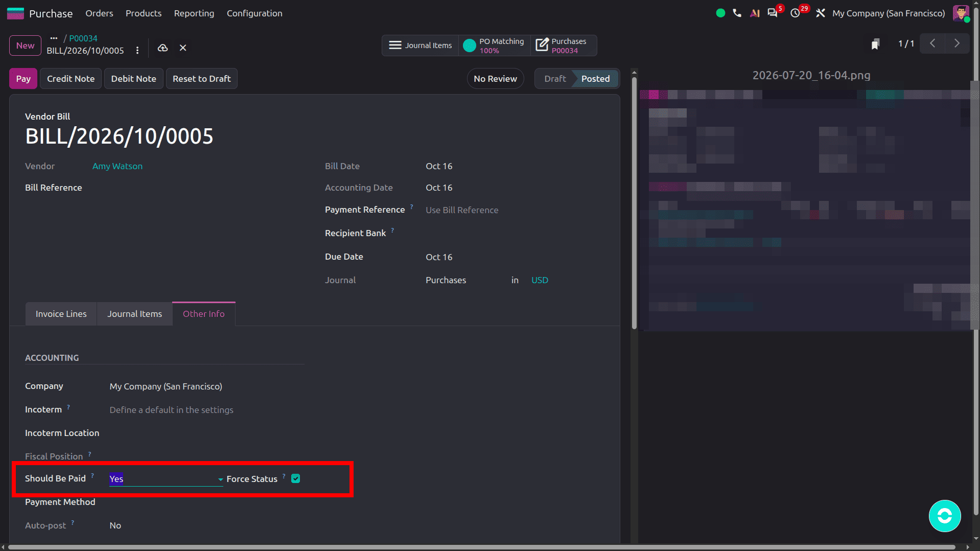Go to the previous record arrow
This screenshot has height=551, width=980.
[932, 43]
